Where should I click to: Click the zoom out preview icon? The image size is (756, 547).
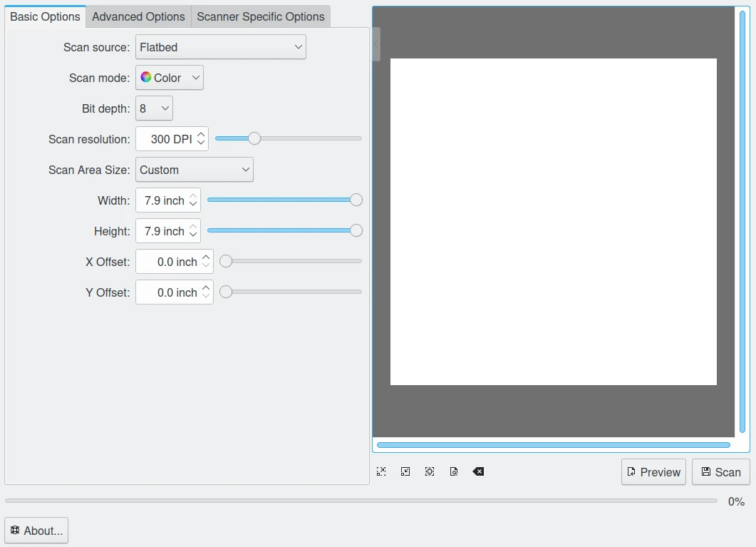coord(405,471)
